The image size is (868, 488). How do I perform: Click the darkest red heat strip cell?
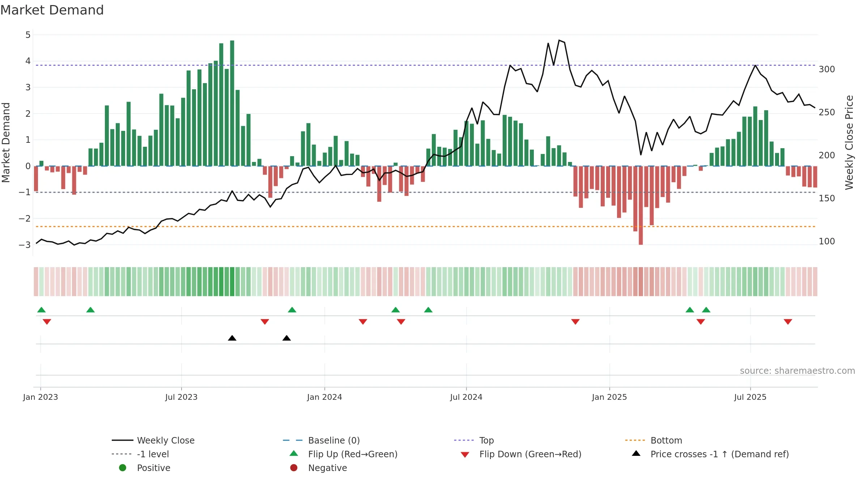coord(641,282)
